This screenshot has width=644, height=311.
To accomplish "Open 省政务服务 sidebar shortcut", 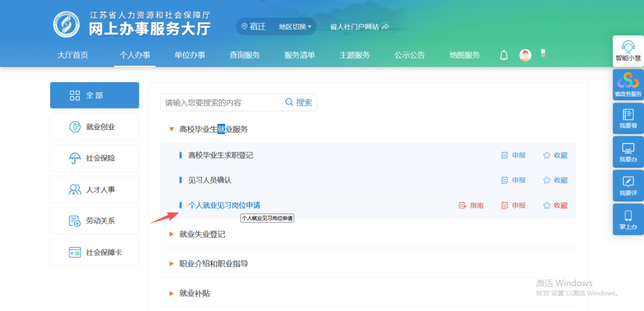I will click(628, 85).
